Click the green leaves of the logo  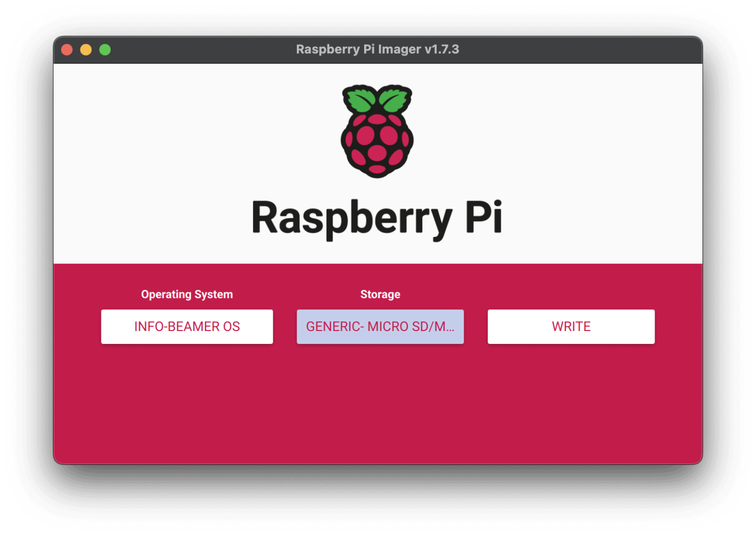pos(377,99)
